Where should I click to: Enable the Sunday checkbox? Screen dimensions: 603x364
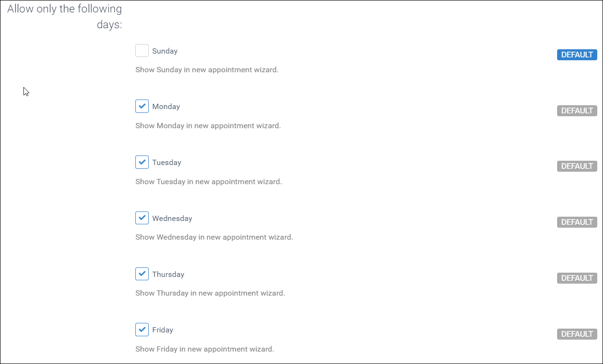pyautogui.click(x=142, y=51)
